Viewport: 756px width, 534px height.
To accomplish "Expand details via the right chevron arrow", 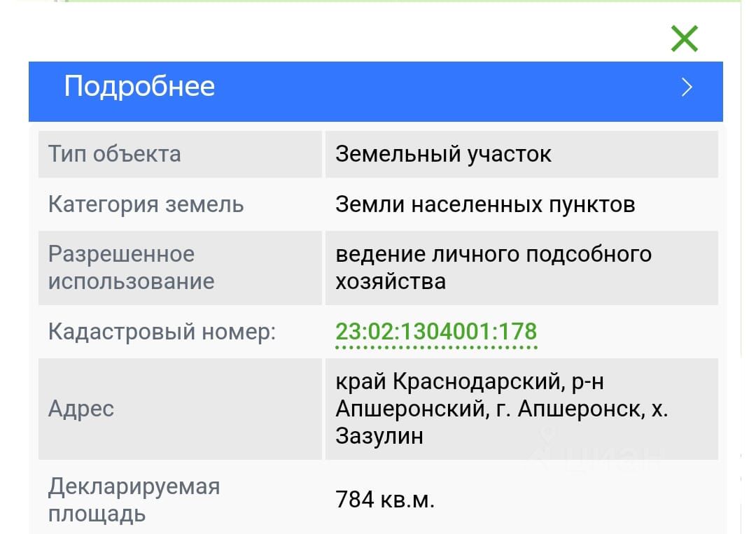I will 687,87.
